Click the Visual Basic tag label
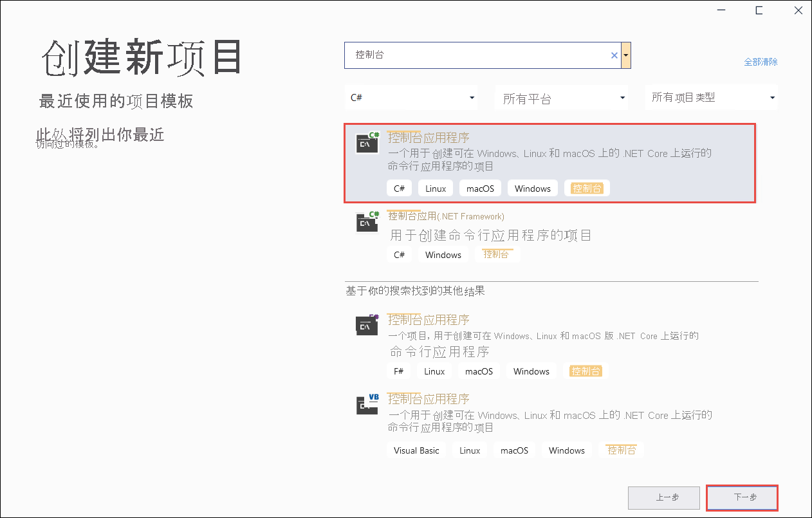Screen dimensions: 812x518 [416, 450]
